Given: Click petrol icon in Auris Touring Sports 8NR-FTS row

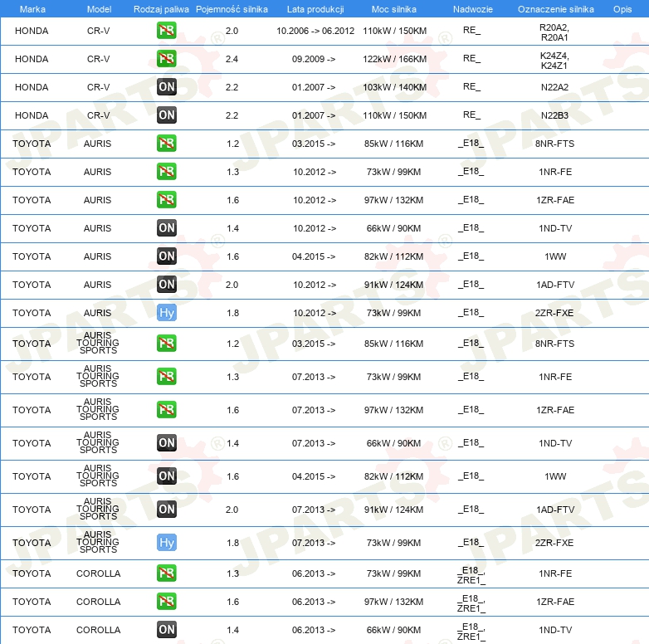Looking at the screenshot, I should (x=167, y=343).
